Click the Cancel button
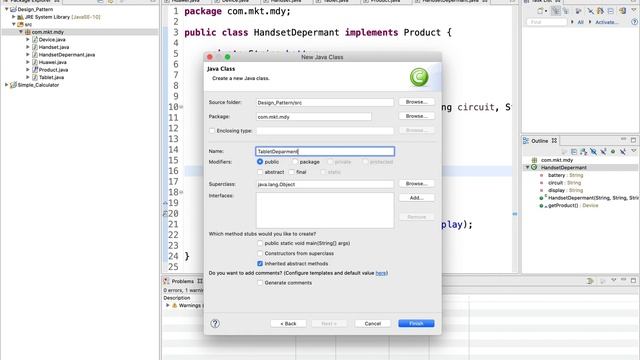 [x=373, y=324]
